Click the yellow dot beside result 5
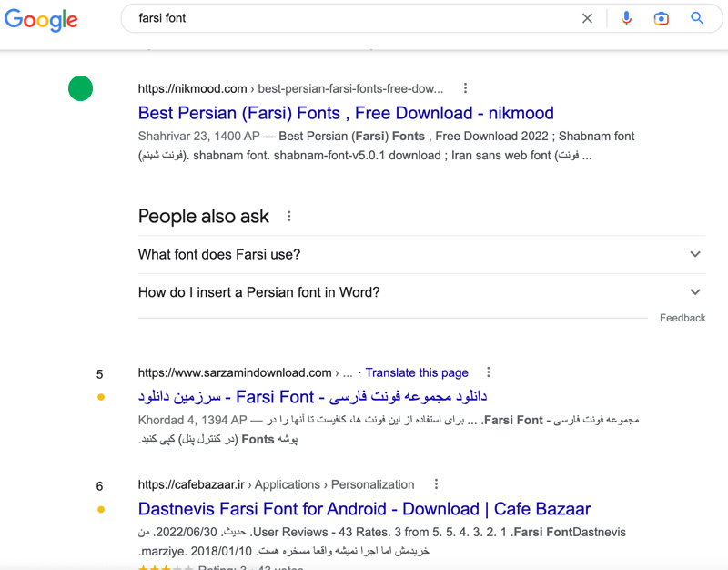Image resolution: width=728 pixels, height=570 pixels. (x=101, y=397)
